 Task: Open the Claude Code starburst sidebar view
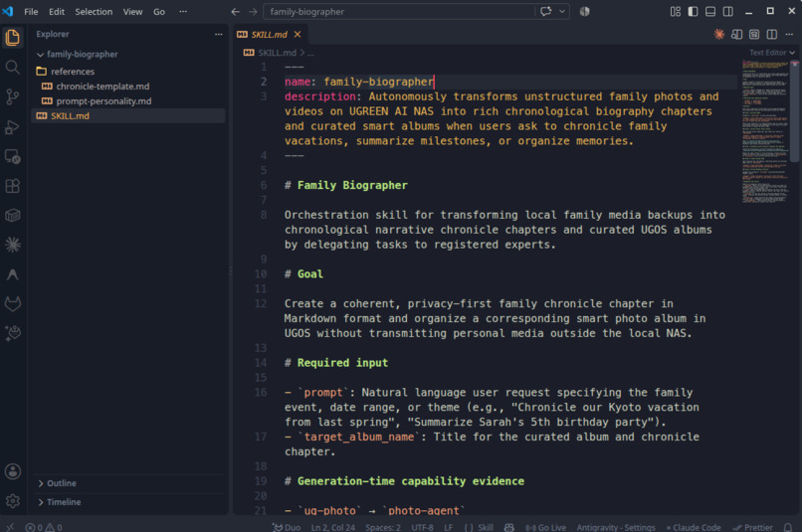click(13, 245)
